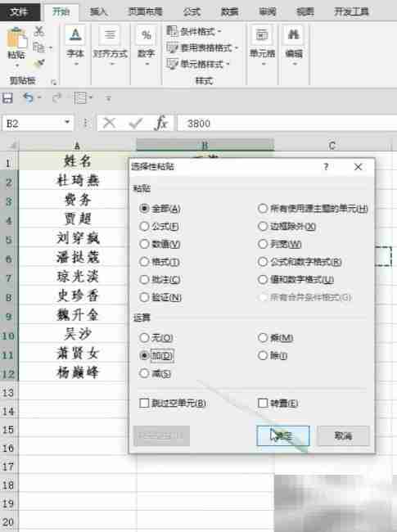
Task: Open the Number (数字) percent icon
Action: (146, 34)
